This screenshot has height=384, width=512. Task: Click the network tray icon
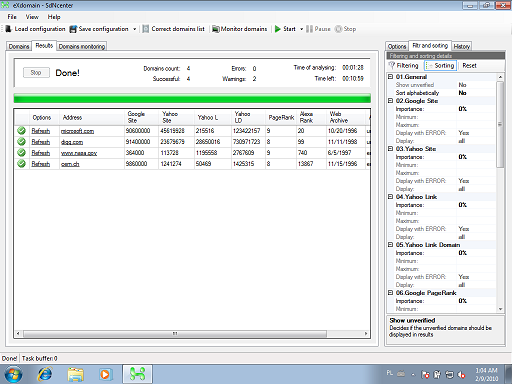coord(449,375)
